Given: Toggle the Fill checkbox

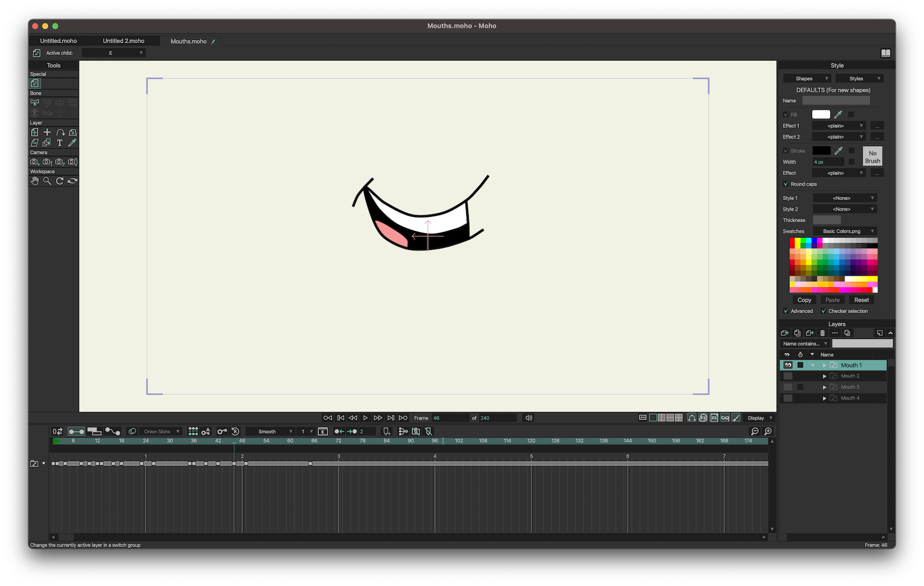Looking at the screenshot, I should 786,114.
